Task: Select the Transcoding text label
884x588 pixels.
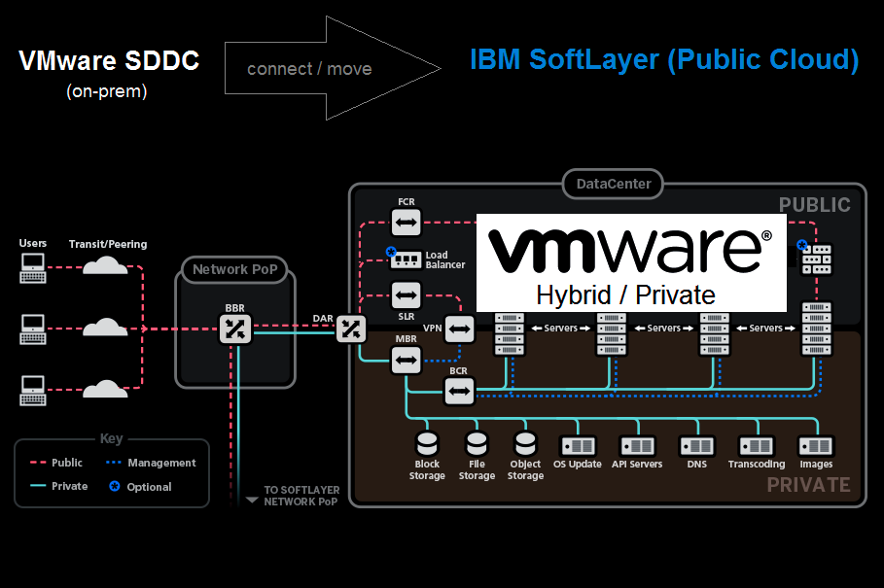Action: 757,465
